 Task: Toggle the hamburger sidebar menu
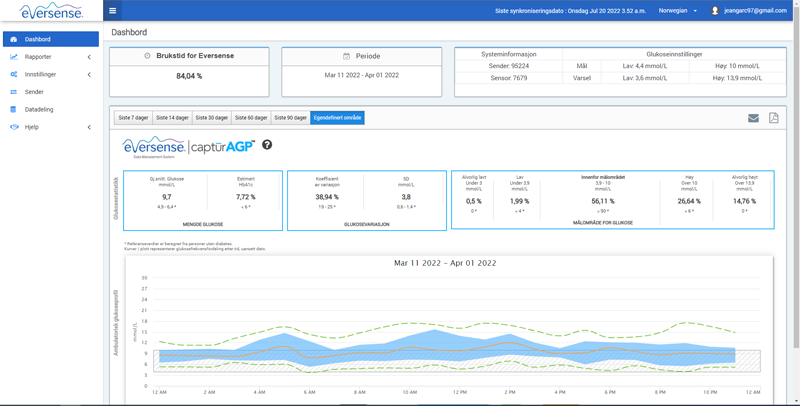112,10
